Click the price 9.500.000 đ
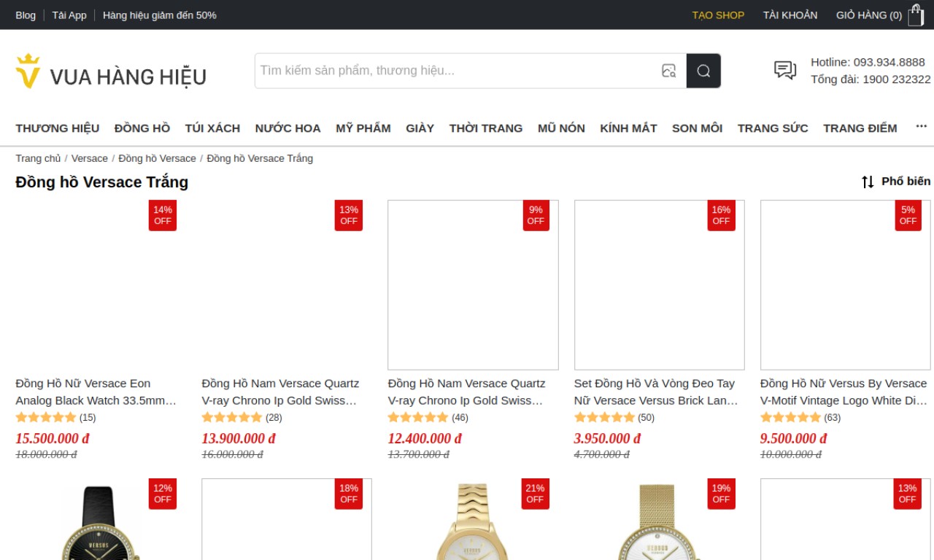The height and width of the screenshot is (560, 934). coord(794,438)
